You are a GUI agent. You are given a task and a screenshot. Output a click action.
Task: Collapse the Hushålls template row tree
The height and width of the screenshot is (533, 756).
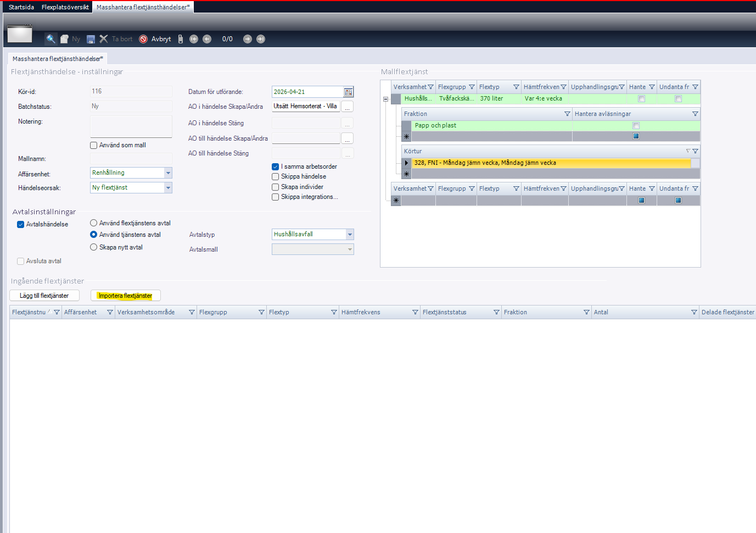(x=385, y=99)
